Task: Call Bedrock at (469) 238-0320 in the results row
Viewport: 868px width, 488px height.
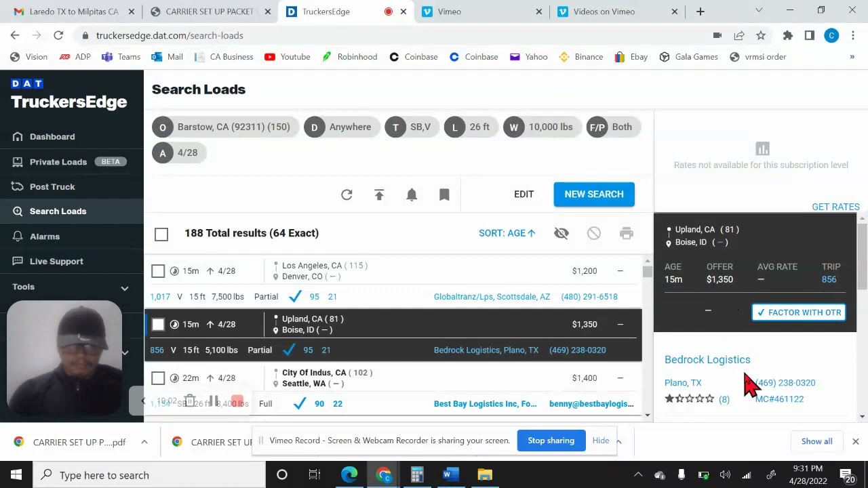Action: [x=577, y=350]
